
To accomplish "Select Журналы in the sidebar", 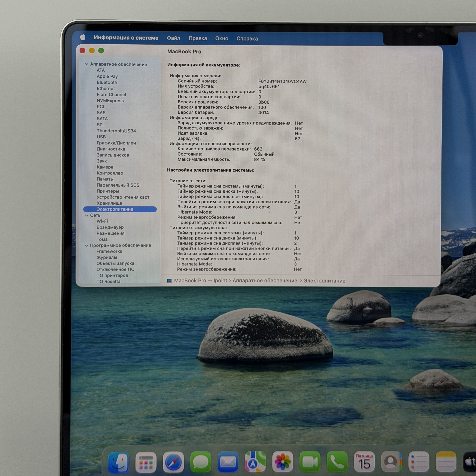I will pos(107,258).
